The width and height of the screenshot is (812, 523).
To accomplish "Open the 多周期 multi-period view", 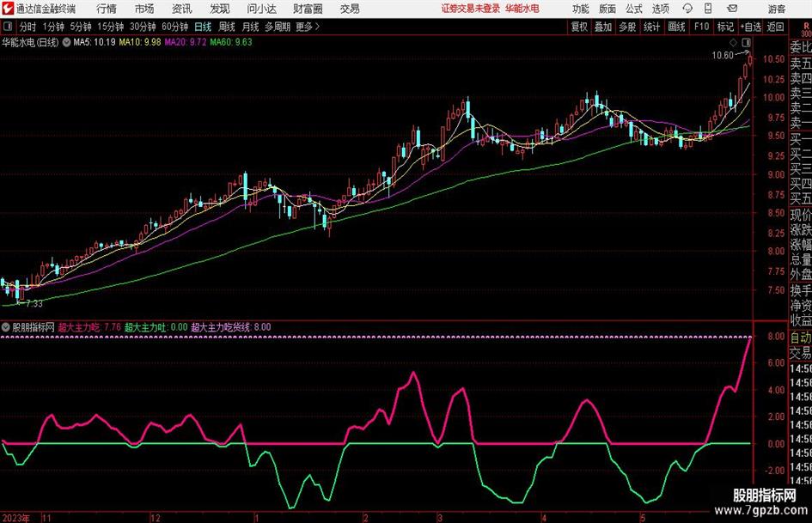I will (x=278, y=27).
